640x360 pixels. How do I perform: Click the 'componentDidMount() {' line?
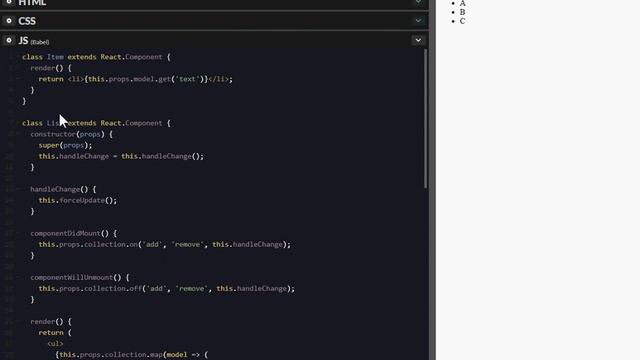(x=73, y=233)
